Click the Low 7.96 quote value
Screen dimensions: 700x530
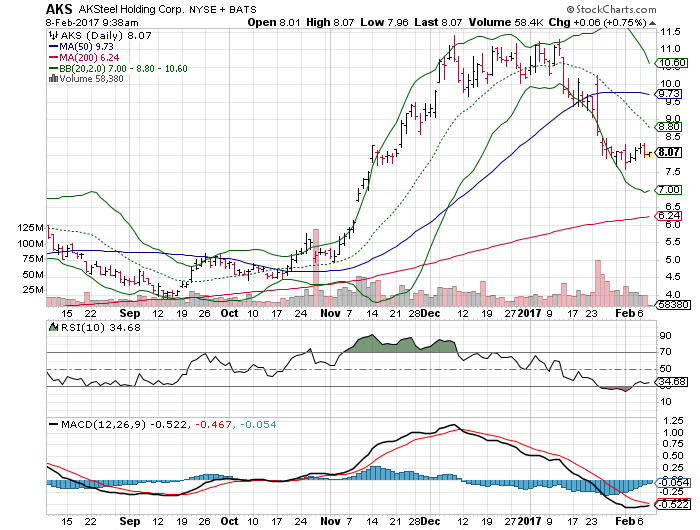pos(384,22)
